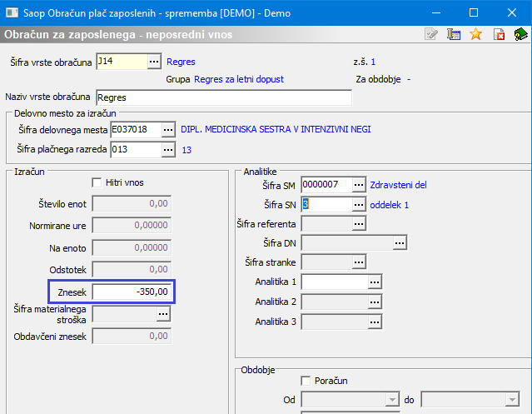Click the Analitika 1 input field
The width and height of the screenshot is (532, 414).
(x=335, y=282)
